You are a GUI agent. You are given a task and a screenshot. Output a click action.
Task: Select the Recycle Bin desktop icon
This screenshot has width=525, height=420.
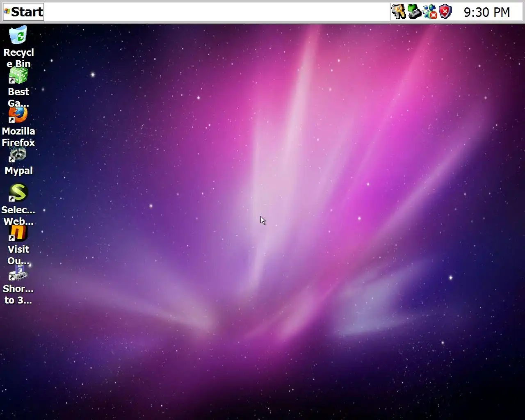[18, 35]
